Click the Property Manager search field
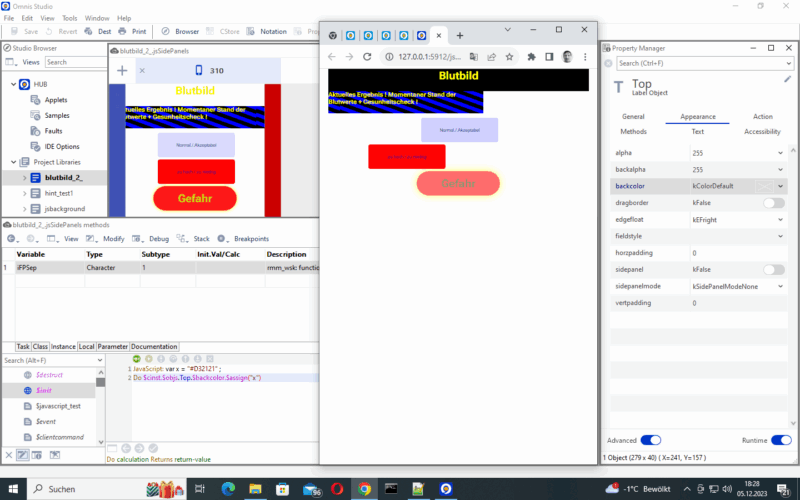800x500 pixels. click(x=700, y=63)
